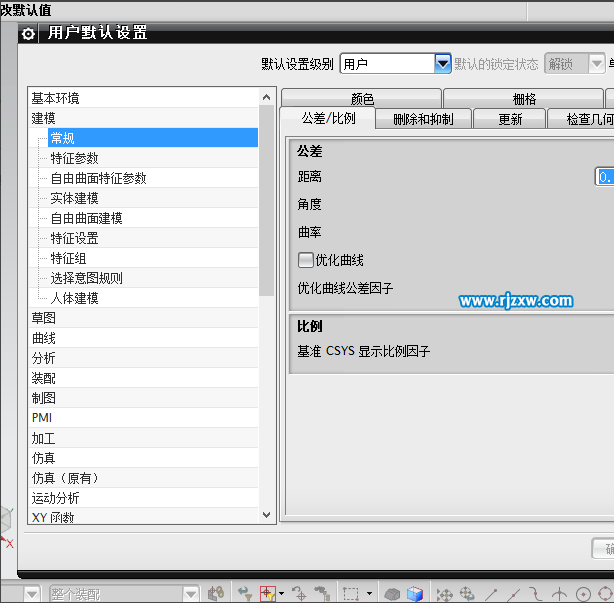Viewport: 614px width, 603px height.
Task: Select 常规 under 建模
Action: pyautogui.click(x=153, y=138)
